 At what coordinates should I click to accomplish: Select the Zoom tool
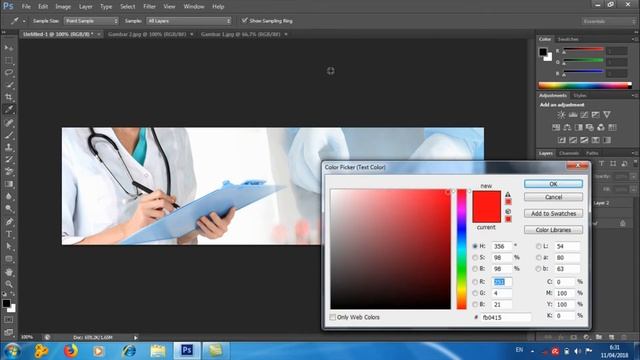point(9,284)
